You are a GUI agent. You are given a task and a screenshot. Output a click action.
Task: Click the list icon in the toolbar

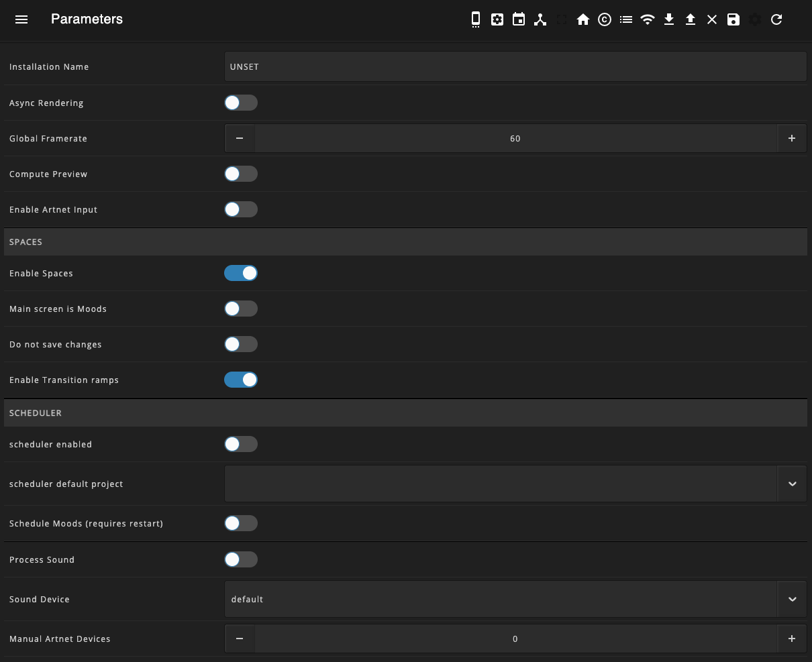click(x=625, y=19)
